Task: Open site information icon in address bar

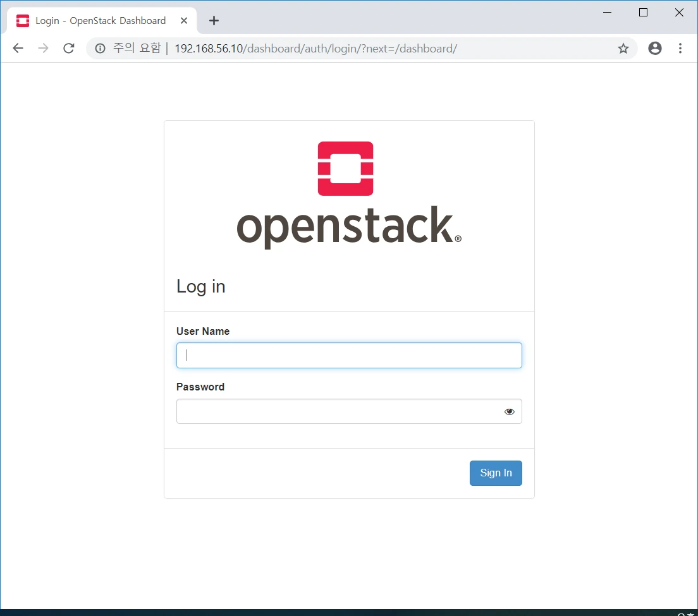Action: (100, 48)
